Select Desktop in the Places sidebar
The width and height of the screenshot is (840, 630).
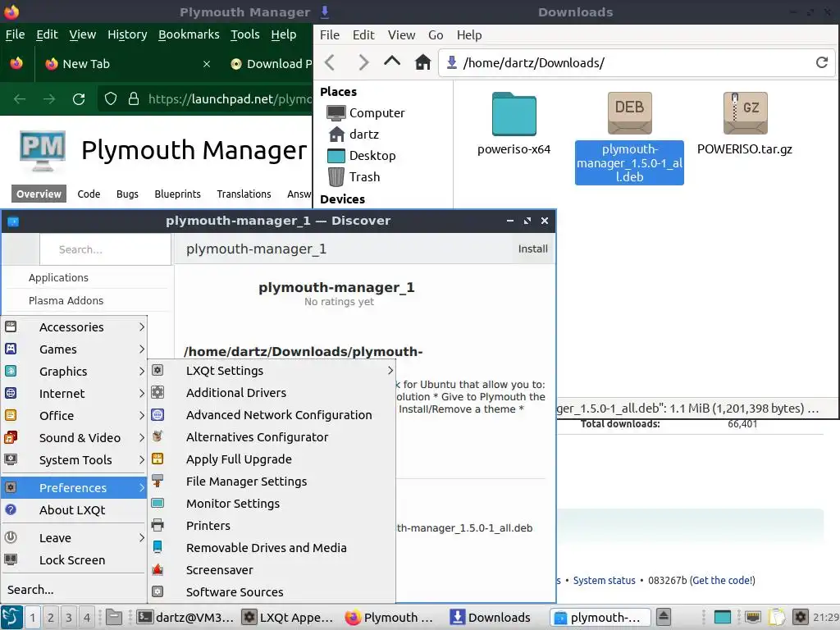coord(362,156)
